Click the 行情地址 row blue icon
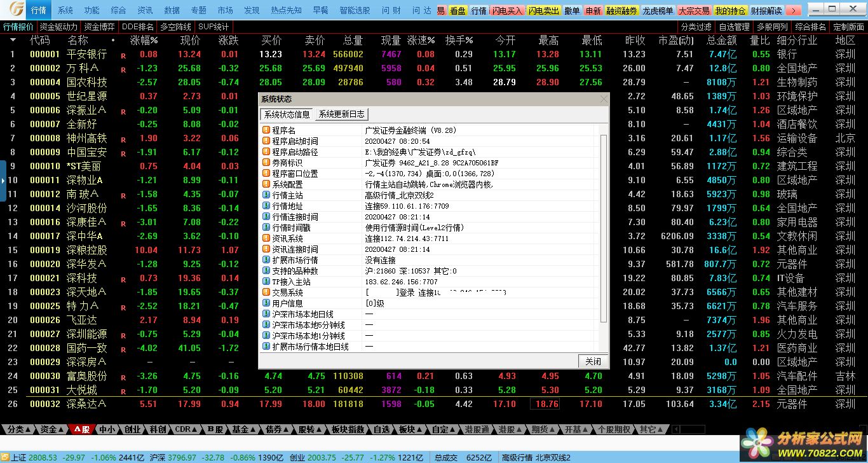Screen dimensions: 868x463 (266, 206)
